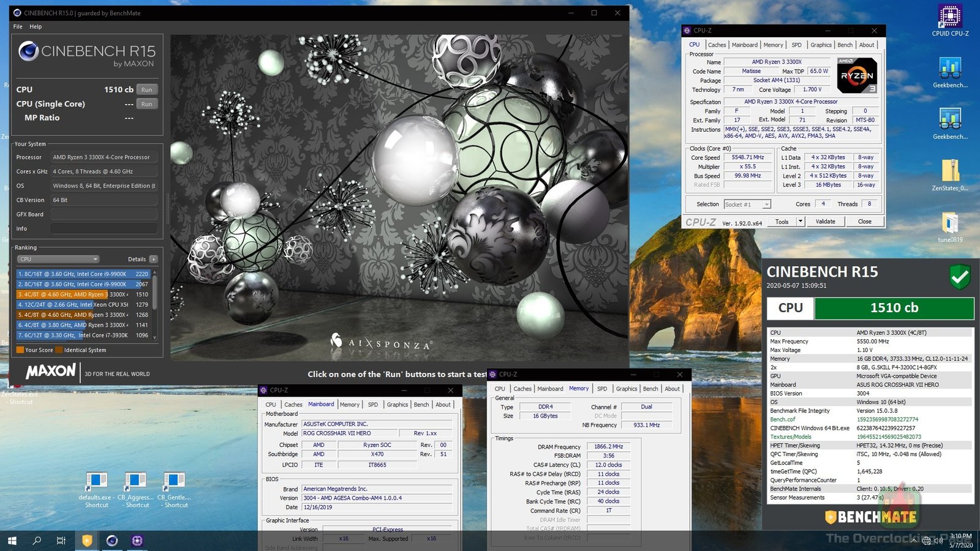Click the Validate button in CPU-Z

pyautogui.click(x=825, y=222)
